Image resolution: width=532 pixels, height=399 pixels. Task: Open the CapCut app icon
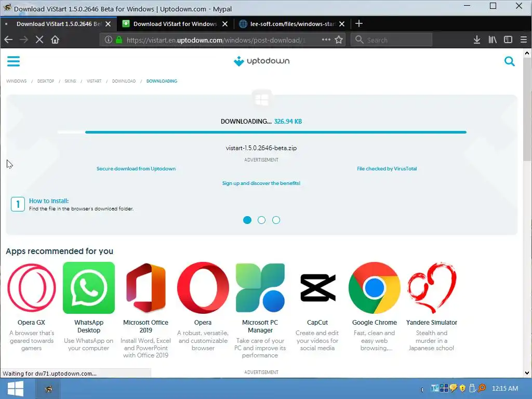[x=317, y=288]
